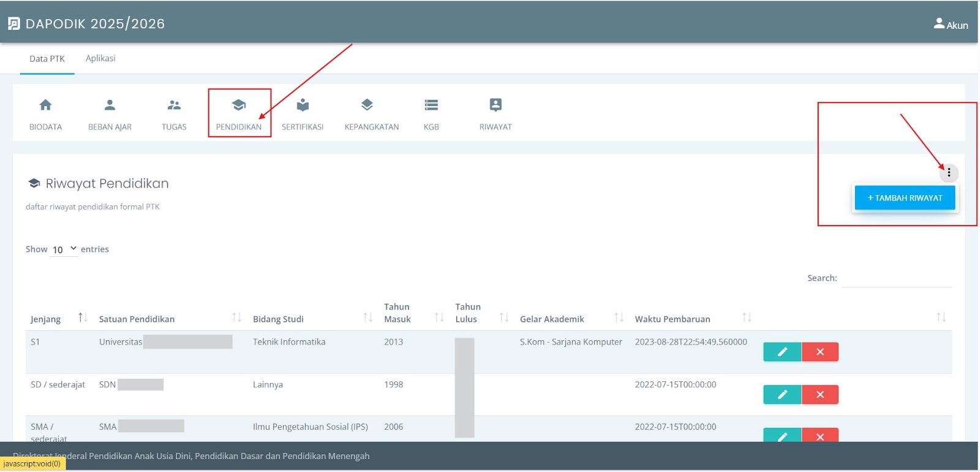Click the Teknik Informatika cell
Image resolution: width=980 pixels, height=472 pixels.
coord(289,342)
